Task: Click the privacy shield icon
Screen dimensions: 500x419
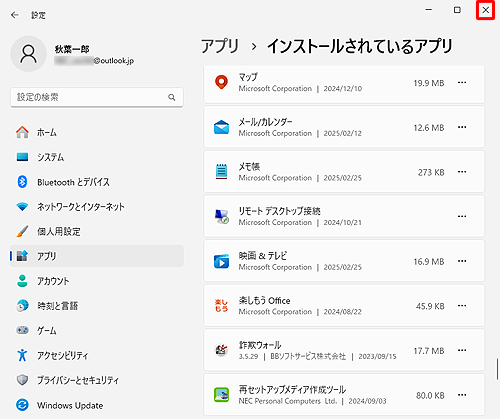Action: 22,380
